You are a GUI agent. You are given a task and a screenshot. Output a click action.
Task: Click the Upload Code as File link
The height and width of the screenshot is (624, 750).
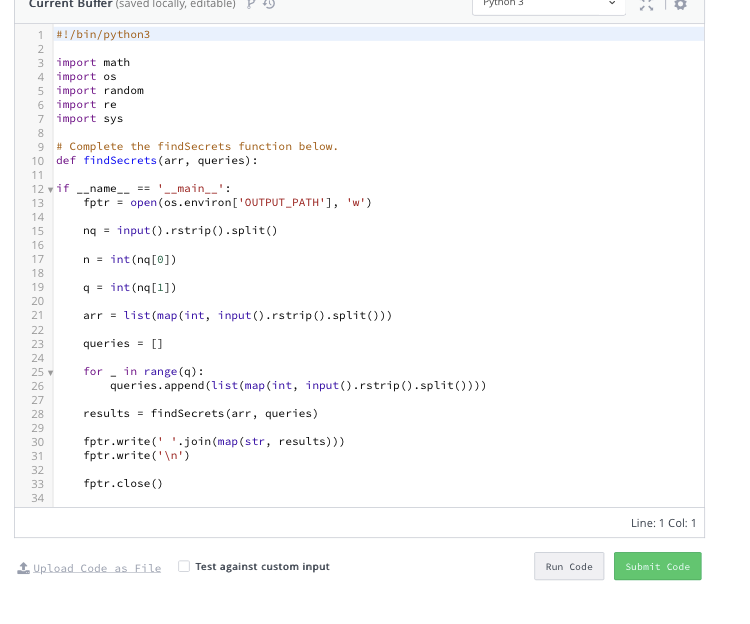[97, 568]
